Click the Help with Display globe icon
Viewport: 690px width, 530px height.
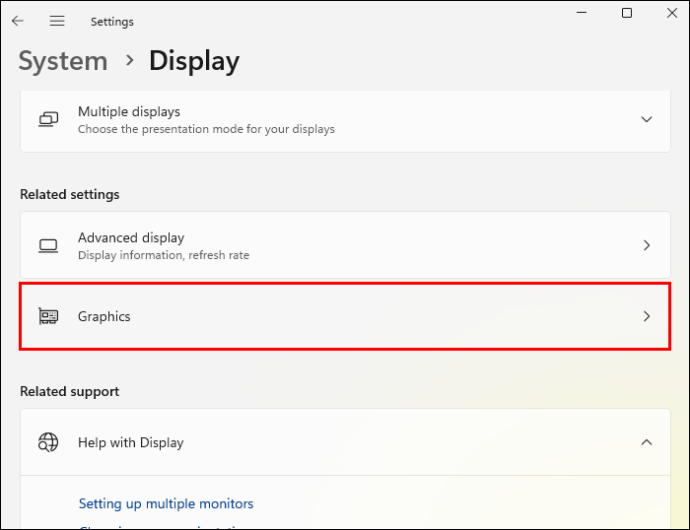coord(48,442)
